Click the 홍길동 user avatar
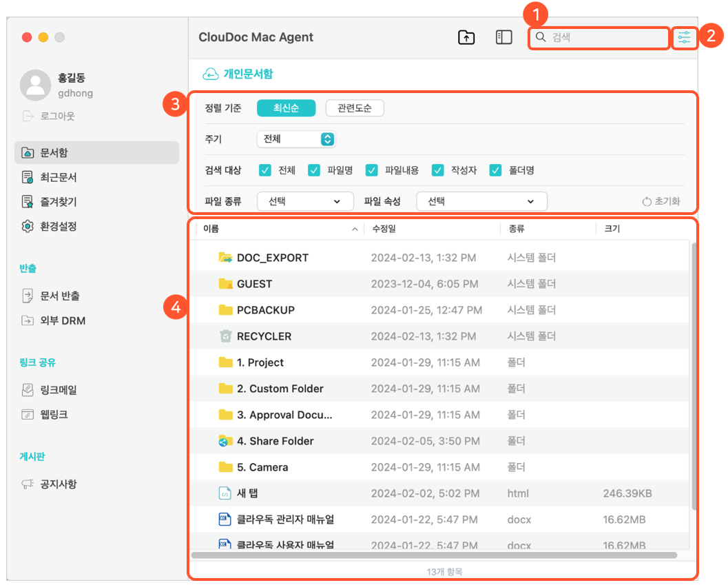Screen dimensions: 728x585 [35, 85]
